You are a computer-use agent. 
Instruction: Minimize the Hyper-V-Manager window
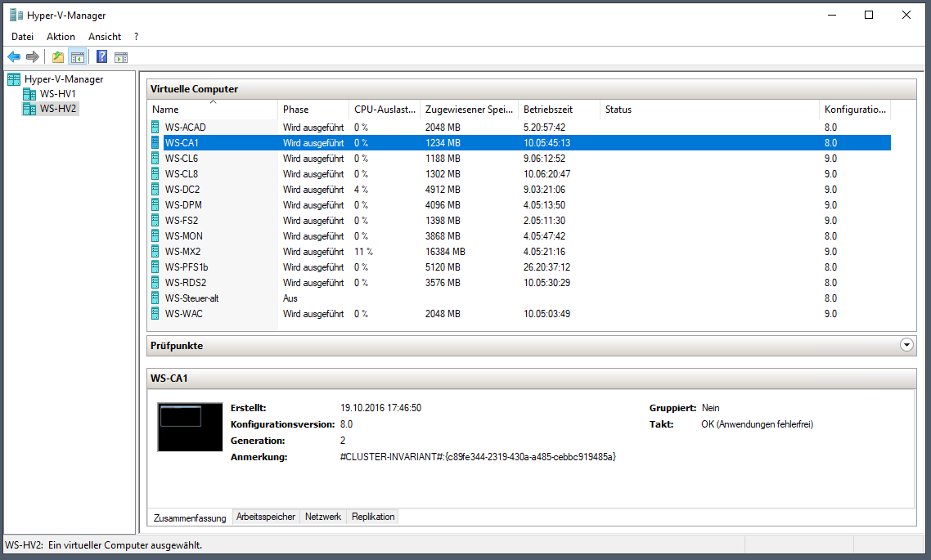(832, 15)
